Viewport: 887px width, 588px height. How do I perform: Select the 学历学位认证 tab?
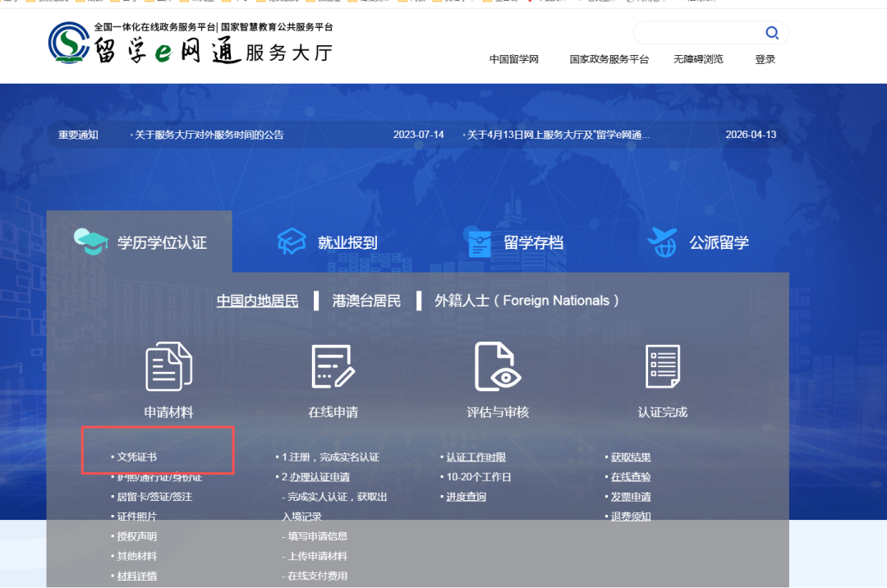click(x=139, y=242)
